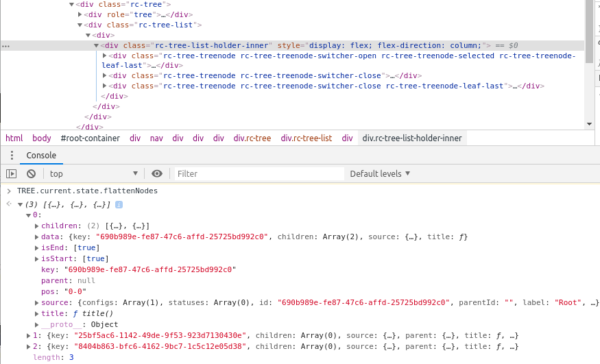Click the parent: null property line
Image resolution: width=600 pixels, height=364 pixels.
(68, 280)
